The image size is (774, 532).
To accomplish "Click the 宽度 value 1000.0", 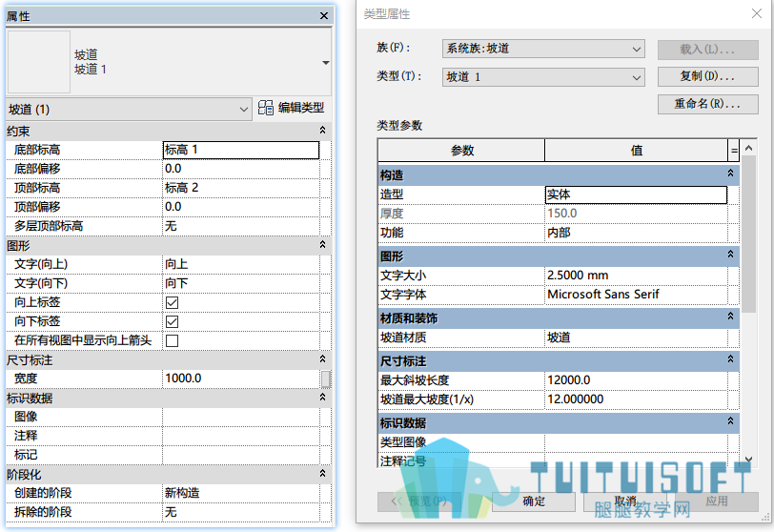I will click(241, 379).
